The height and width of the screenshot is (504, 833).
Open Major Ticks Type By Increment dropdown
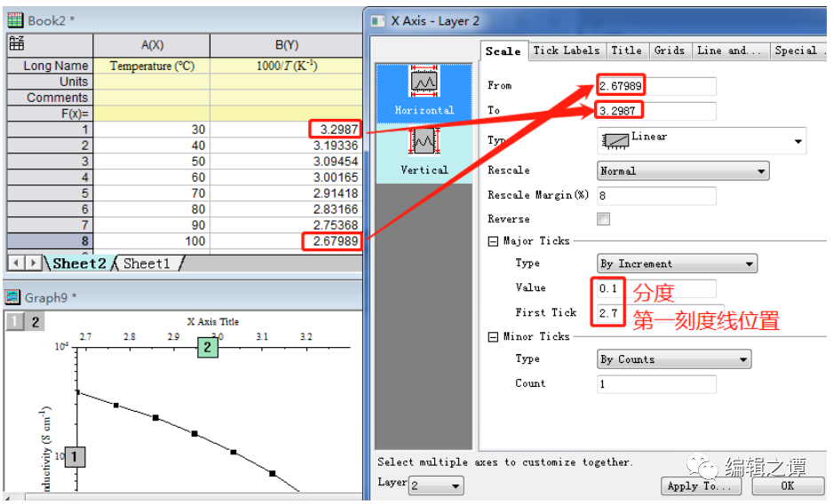pyautogui.click(x=677, y=264)
